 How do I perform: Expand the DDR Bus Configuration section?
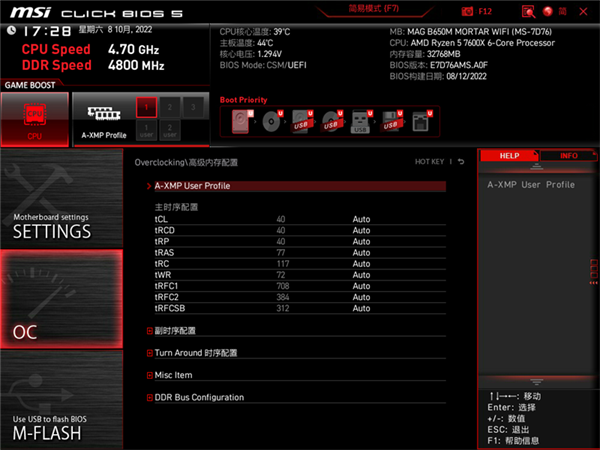point(198,397)
